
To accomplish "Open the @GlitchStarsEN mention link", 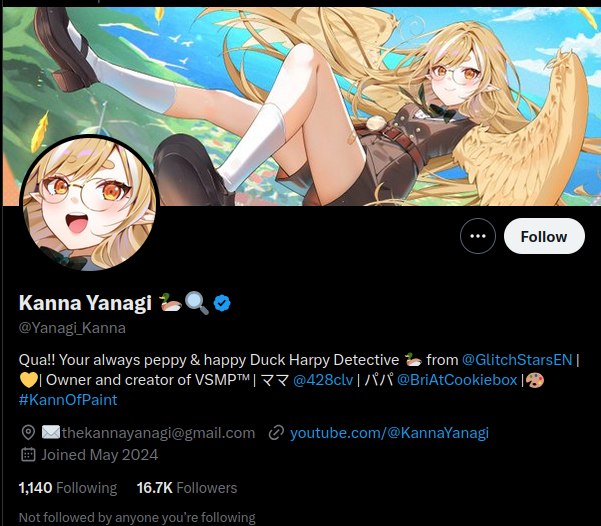I will [x=517, y=360].
